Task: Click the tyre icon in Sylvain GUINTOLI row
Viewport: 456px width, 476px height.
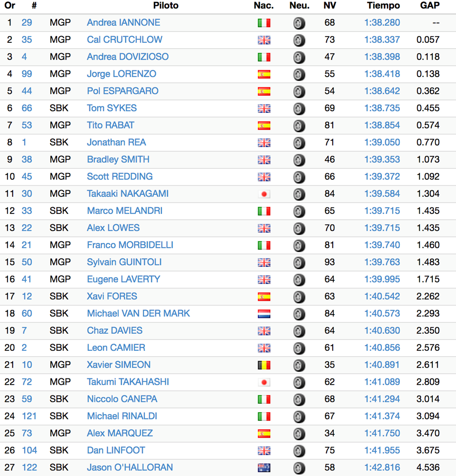Action: [x=299, y=262]
